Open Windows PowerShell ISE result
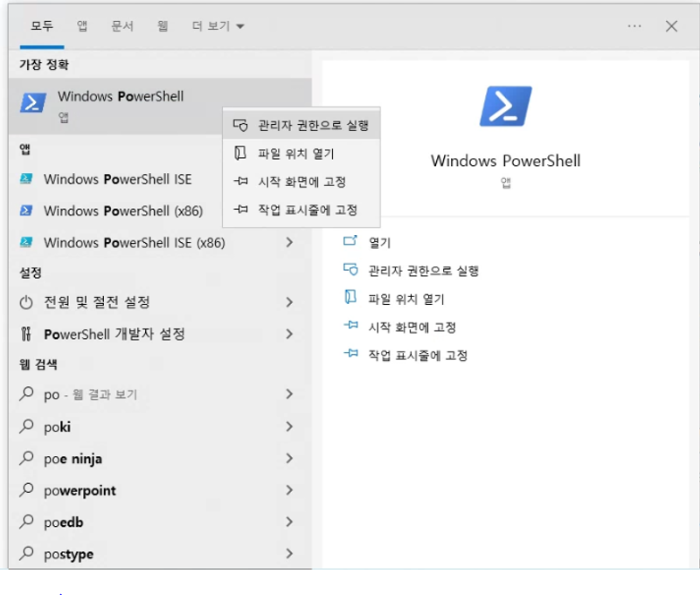Viewport: 700px width, 595px height. pyautogui.click(x=116, y=179)
